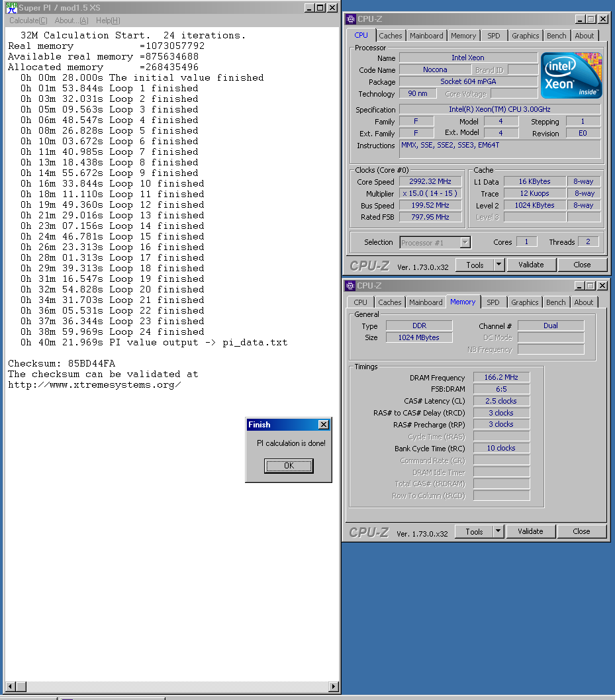Switch to Memory tab in upper CPU-Z window
The height and width of the screenshot is (700, 615).
[x=463, y=36]
